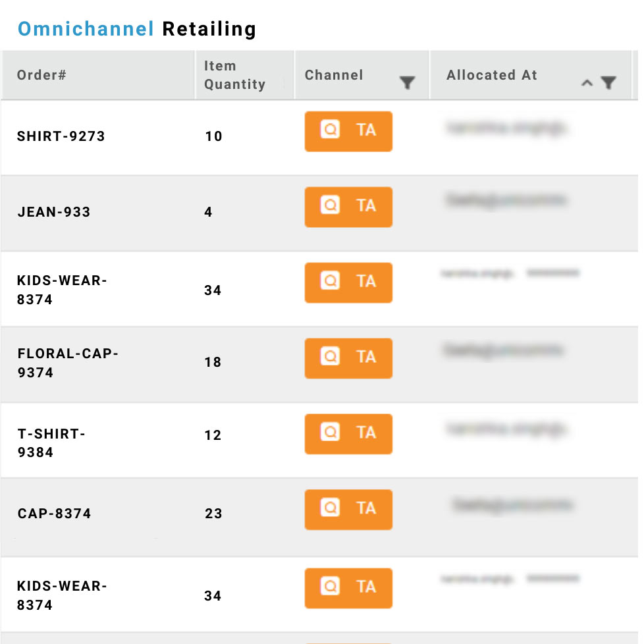This screenshot has width=644, height=644.
Task: Open order CAP-8374
Action: [x=54, y=514]
